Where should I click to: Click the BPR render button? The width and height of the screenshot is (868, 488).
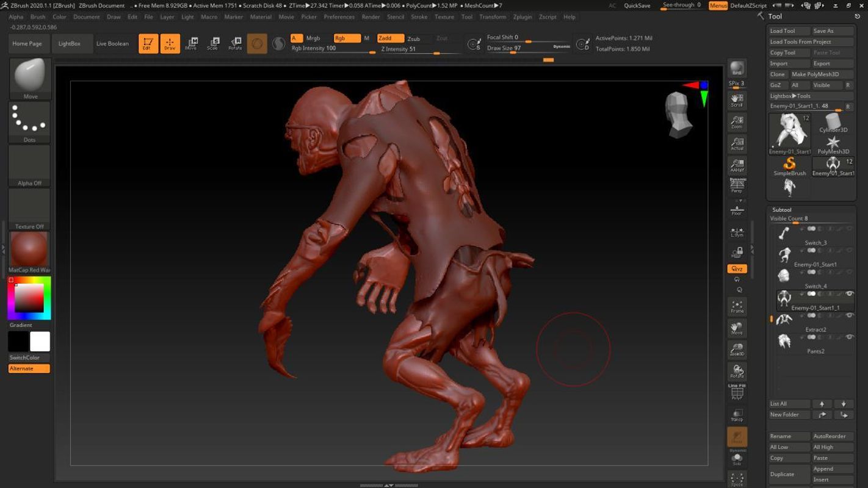737,69
